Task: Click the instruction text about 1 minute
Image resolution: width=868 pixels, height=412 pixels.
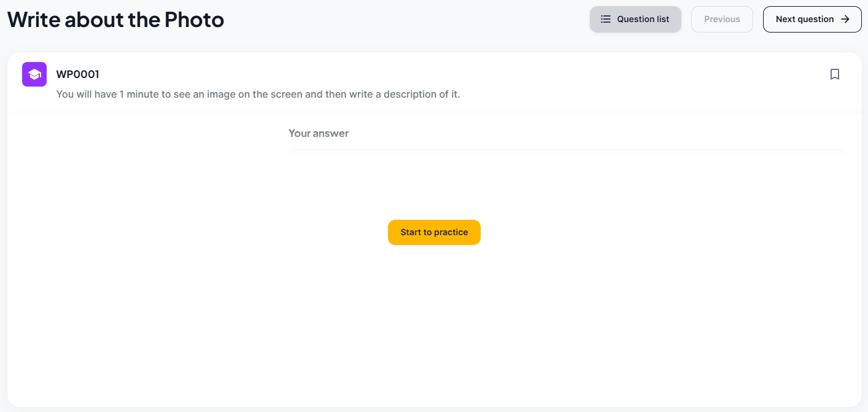Action: point(258,95)
